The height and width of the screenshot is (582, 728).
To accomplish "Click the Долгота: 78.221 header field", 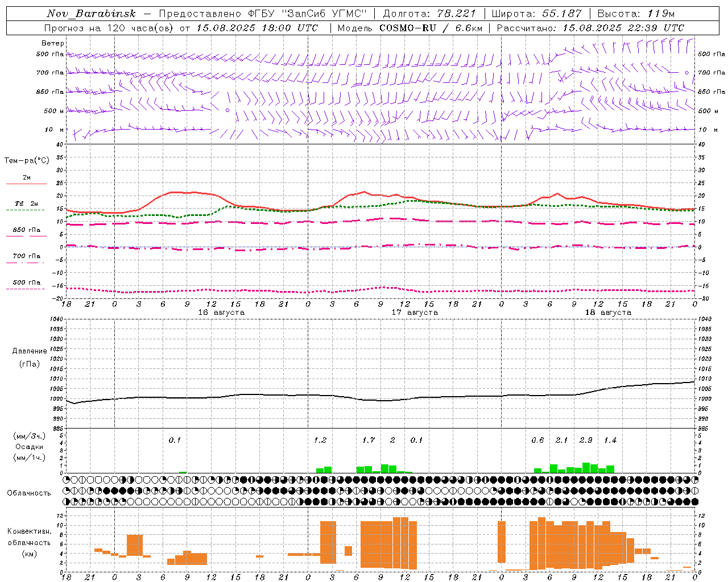I will tap(429, 14).
